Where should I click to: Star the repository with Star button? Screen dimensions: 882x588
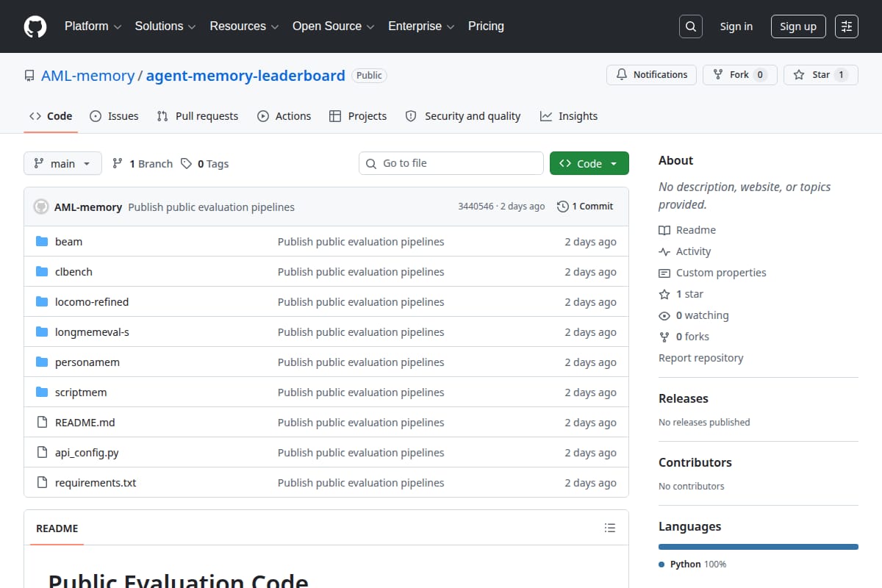(821, 75)
